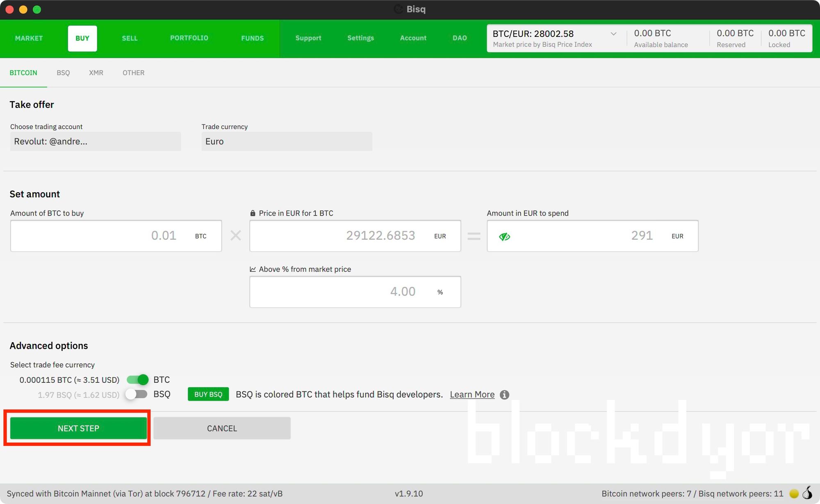Click the Tor onion icon in status bar
This screenshot has width=820, height=504.
807,493
